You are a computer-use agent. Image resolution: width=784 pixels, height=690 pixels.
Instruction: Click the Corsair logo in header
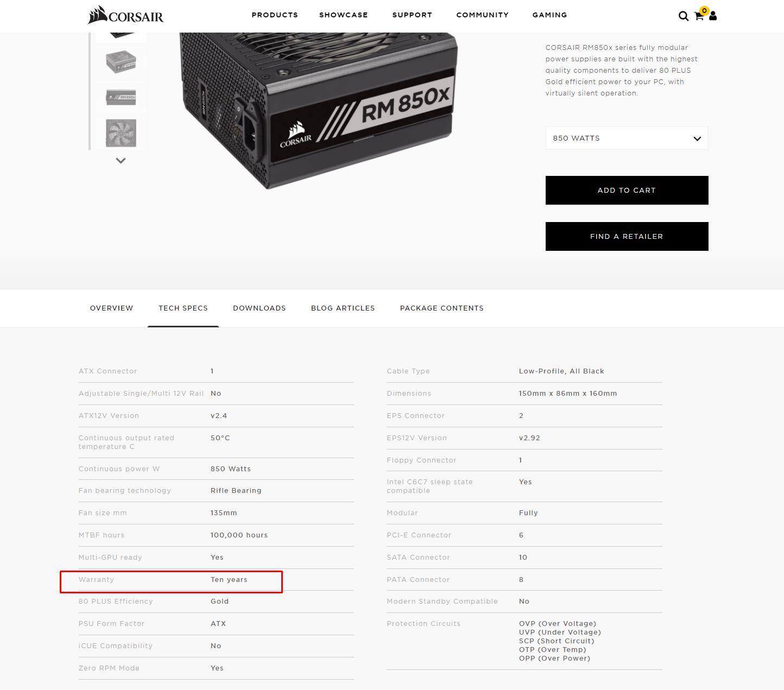pos(125,15)
